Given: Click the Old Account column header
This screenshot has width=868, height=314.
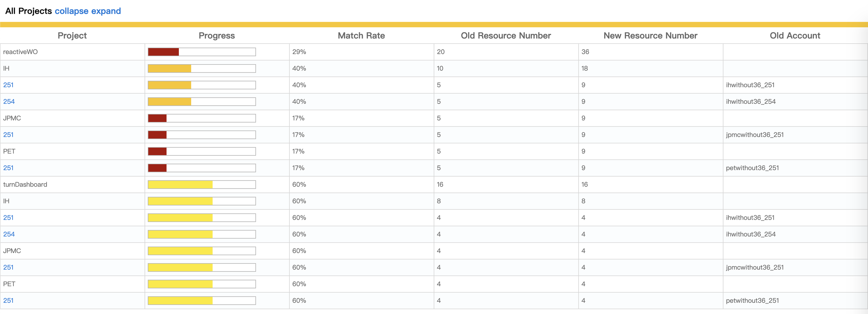Looking at the screenshot, I should pyautogui.click(x=795, y=36).
